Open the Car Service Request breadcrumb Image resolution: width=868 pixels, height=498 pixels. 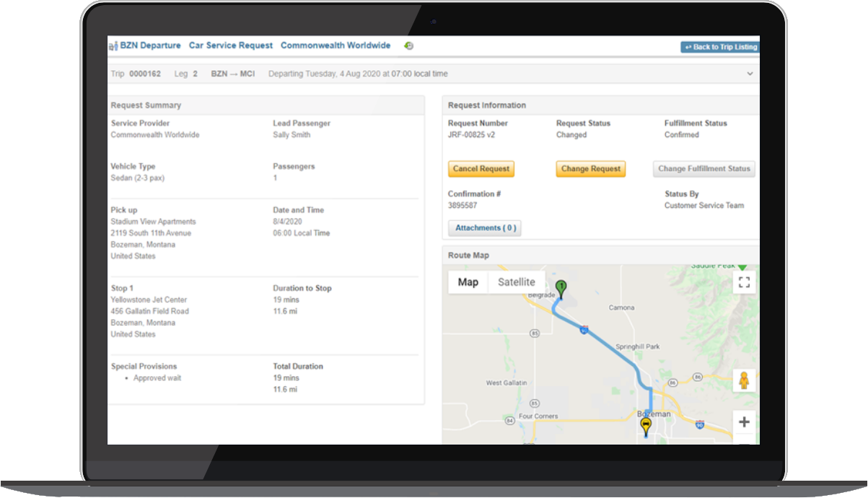tap(231, 45)
